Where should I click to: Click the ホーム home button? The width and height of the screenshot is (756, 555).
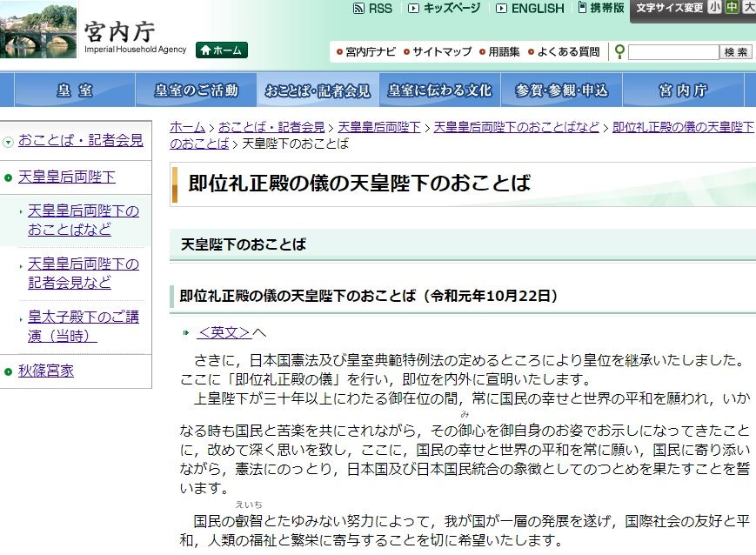222,50
